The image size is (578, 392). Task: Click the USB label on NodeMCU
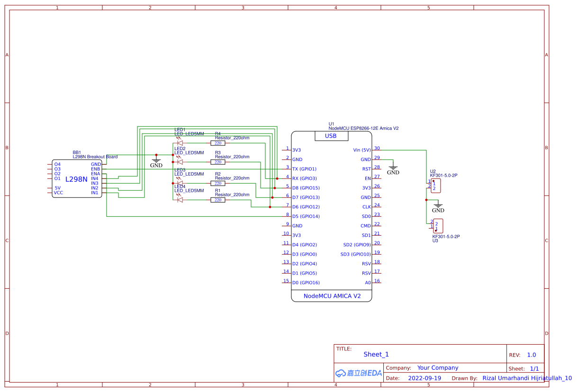331,136
